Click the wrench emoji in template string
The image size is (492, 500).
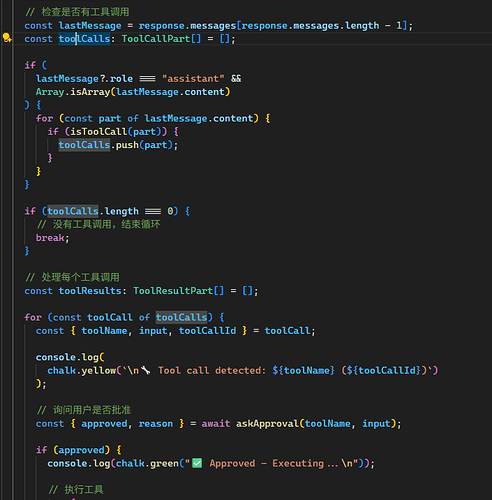coord(145,370)
